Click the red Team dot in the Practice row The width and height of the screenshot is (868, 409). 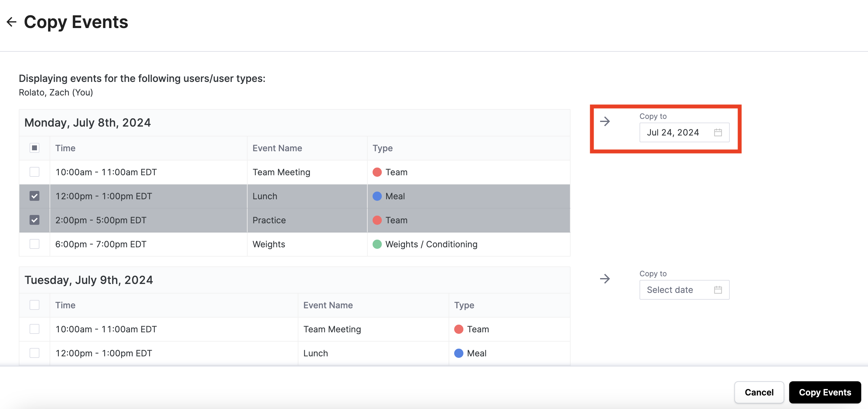(377, 220)
